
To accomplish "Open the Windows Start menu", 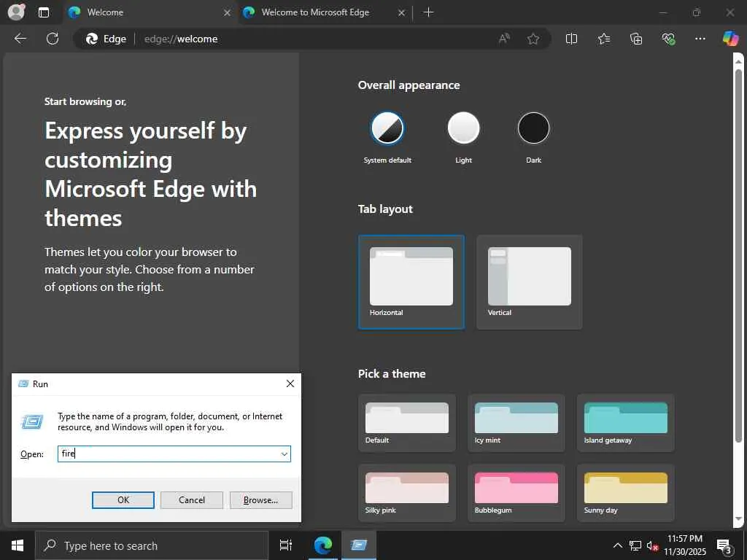I will (18, 545).
